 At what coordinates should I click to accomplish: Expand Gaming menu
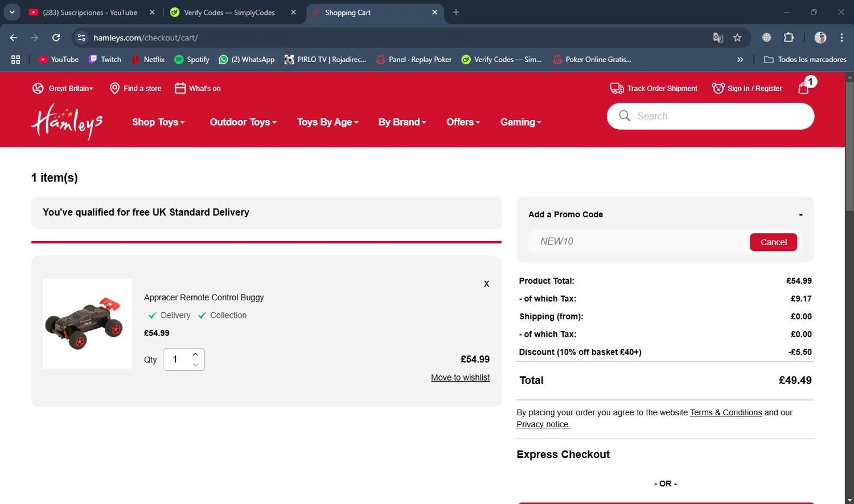click(x=521, y=122)
